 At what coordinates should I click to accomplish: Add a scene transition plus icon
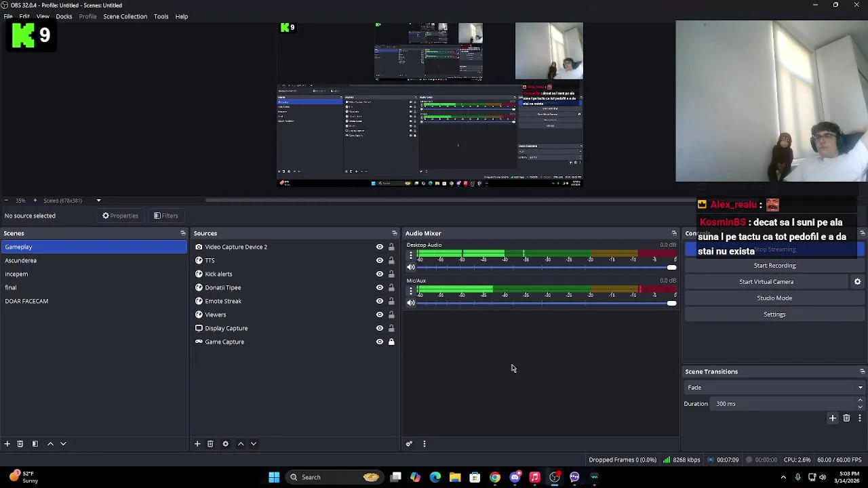click(x=833, y=418)
